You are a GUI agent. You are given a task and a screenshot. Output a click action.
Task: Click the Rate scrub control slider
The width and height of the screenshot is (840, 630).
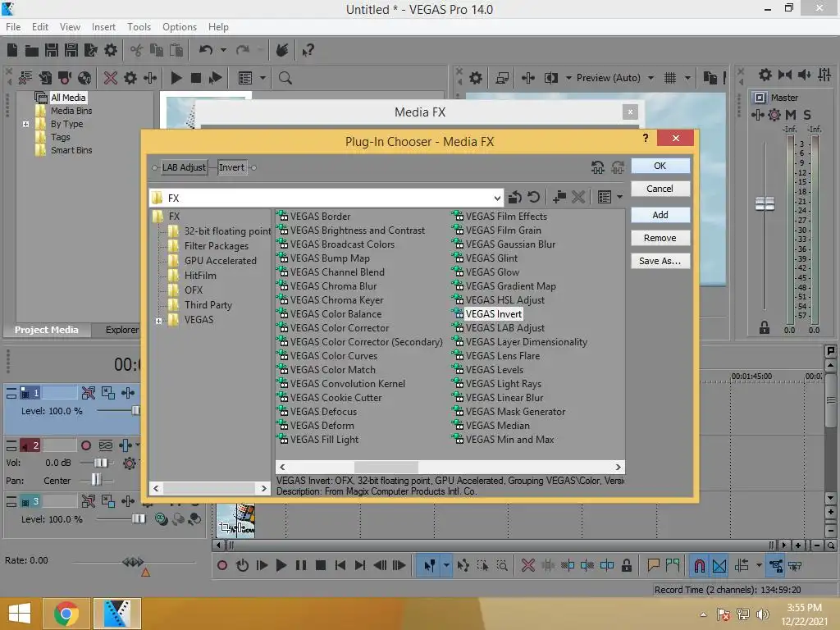[133, 562]
